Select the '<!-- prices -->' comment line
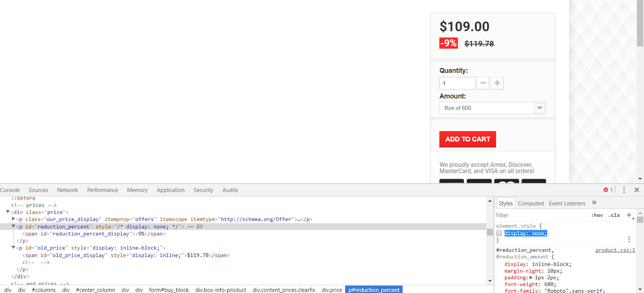Screen dimensions: 644x293 click(34, 205)
